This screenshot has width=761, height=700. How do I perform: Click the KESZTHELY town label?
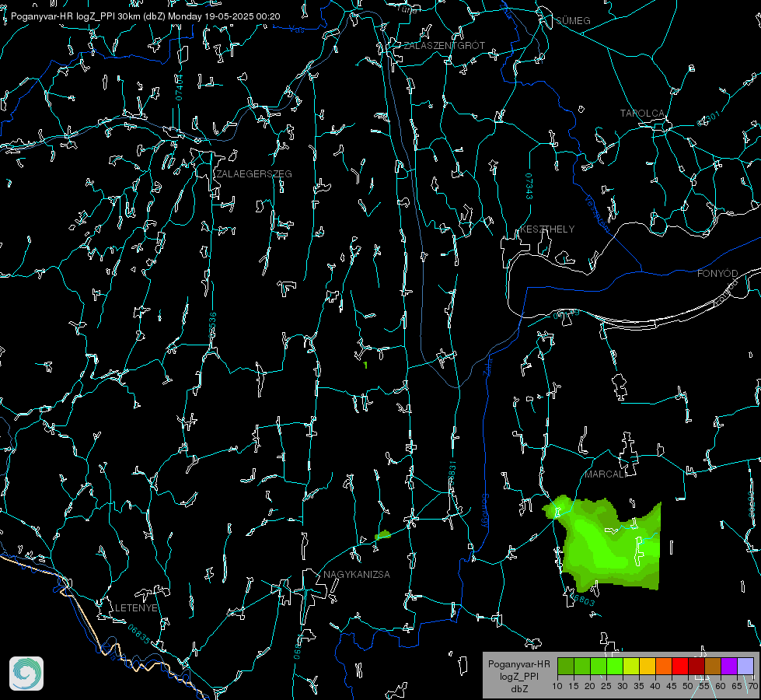coord(547,229)
